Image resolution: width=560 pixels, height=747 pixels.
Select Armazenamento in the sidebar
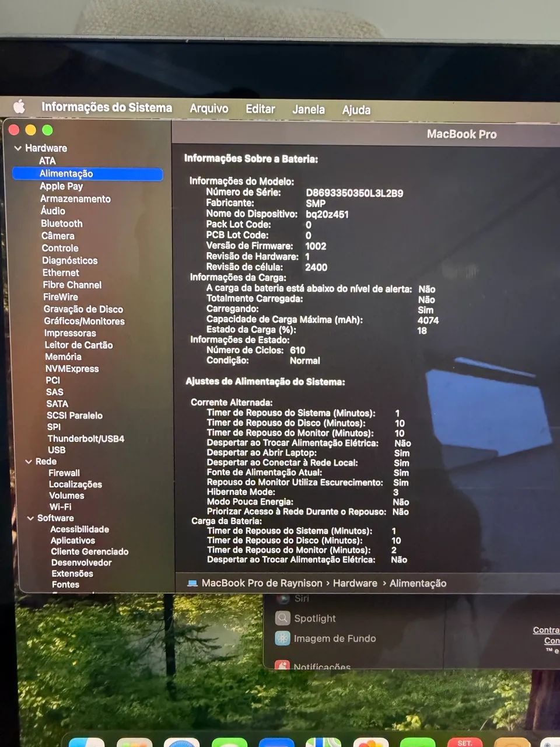pos(75,199)
